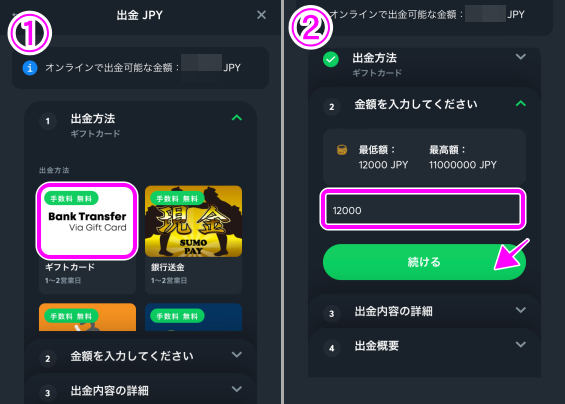Click step number 1 circle in left panel
Image resolution: width=565 pixels, height=404 pixels.
point(48,121)
